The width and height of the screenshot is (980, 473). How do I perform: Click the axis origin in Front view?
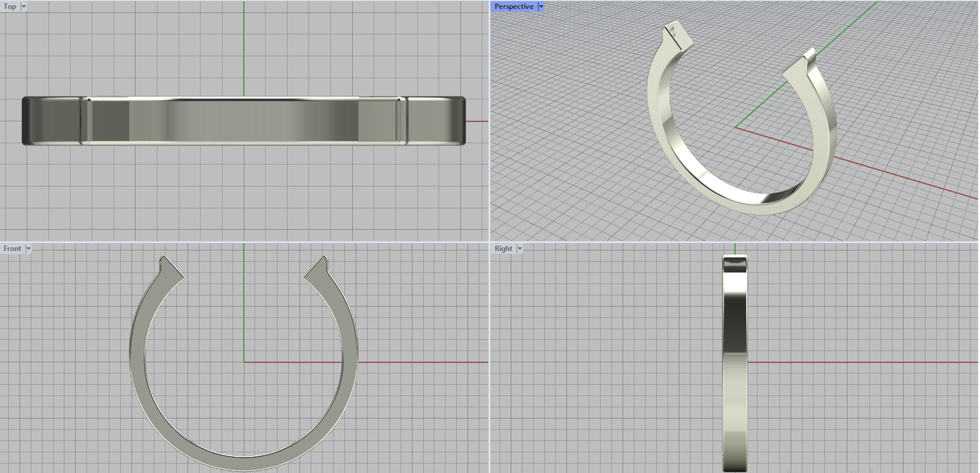[x=244, y=361]
